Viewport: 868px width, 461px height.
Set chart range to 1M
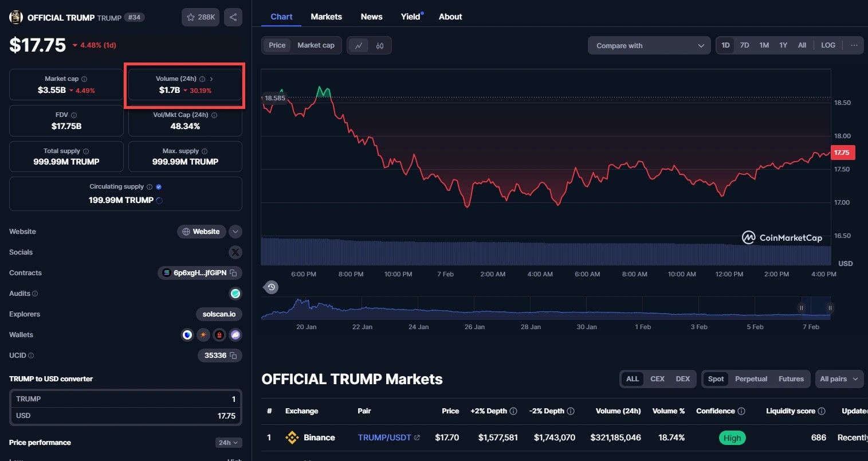[x=764, y=45]
